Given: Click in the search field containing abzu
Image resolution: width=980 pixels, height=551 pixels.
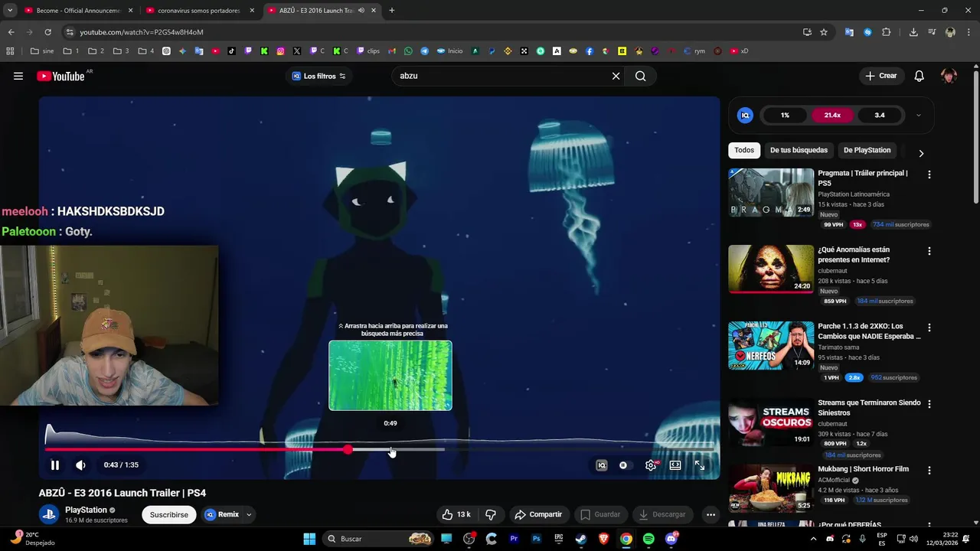Looking at the screenshot, I should coord(501,76).
